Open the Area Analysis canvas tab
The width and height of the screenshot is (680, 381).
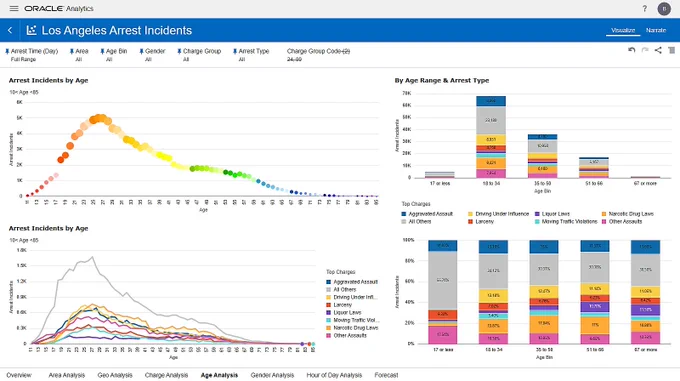[x=66, y=375]
